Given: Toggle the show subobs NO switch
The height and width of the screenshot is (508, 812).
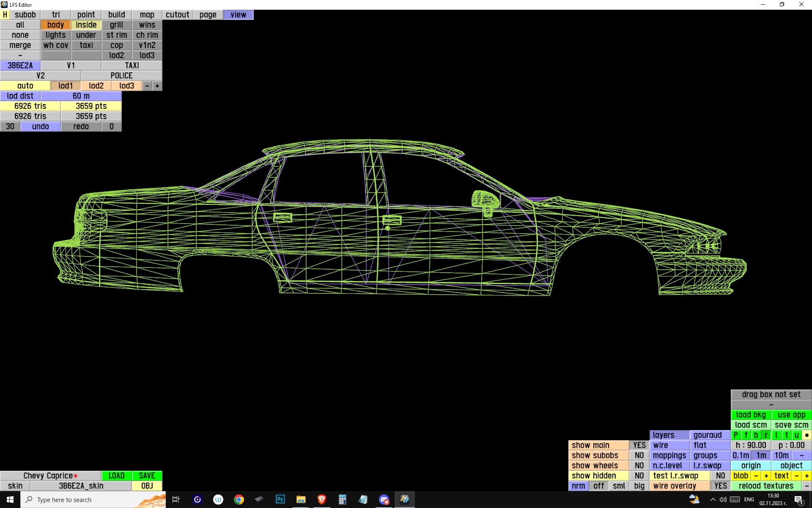Looking at the screenshot, I should tap(639, 456).
